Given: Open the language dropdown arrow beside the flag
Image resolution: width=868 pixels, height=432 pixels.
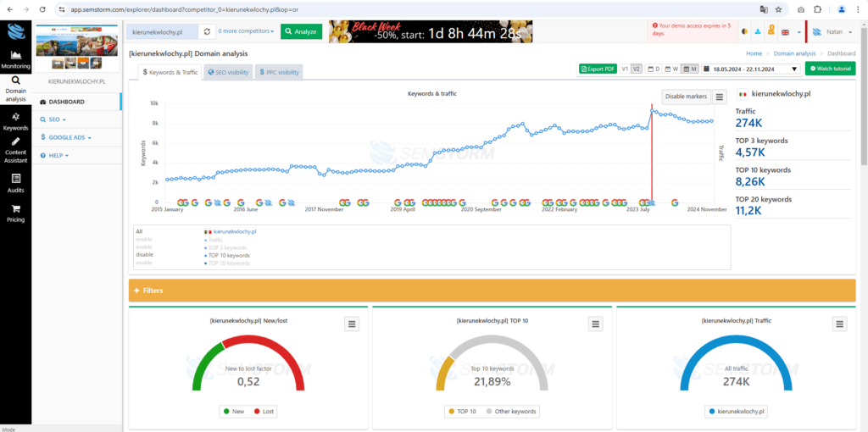Looking at the screenshot, I should [798, 32].
